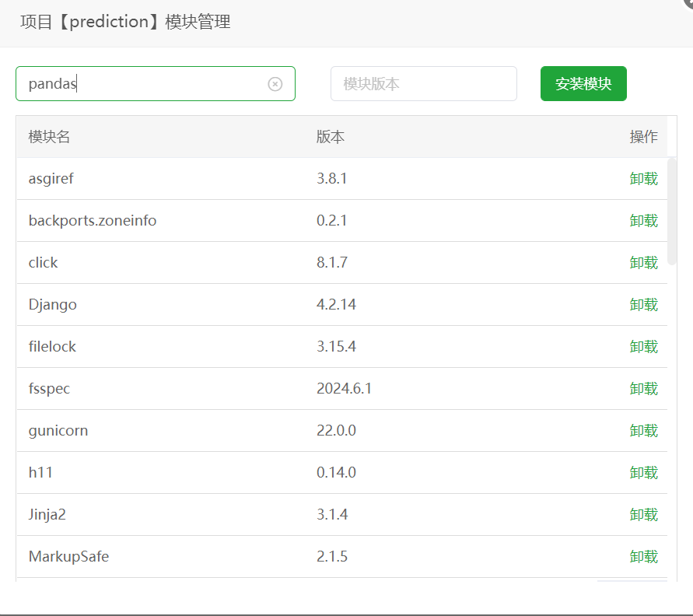
Task: Click MarkupSafe version 2.1.5
Action: coord(332,556)
